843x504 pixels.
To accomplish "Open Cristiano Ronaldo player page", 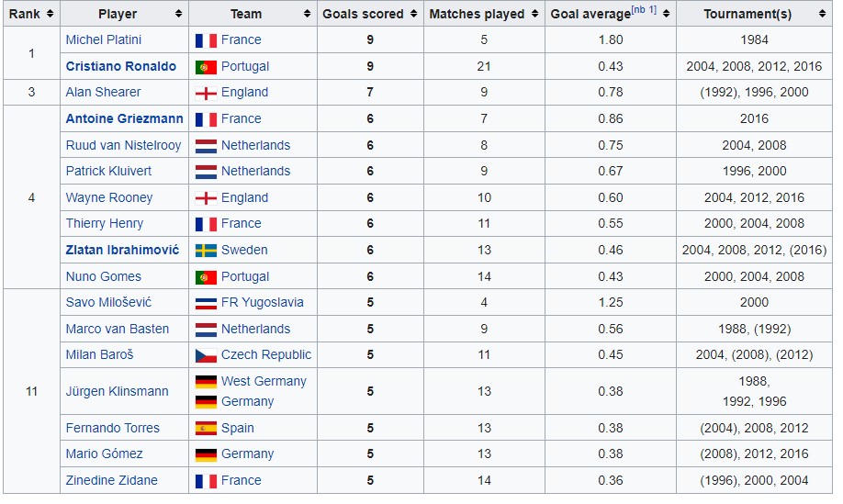I will pos(121,66).
